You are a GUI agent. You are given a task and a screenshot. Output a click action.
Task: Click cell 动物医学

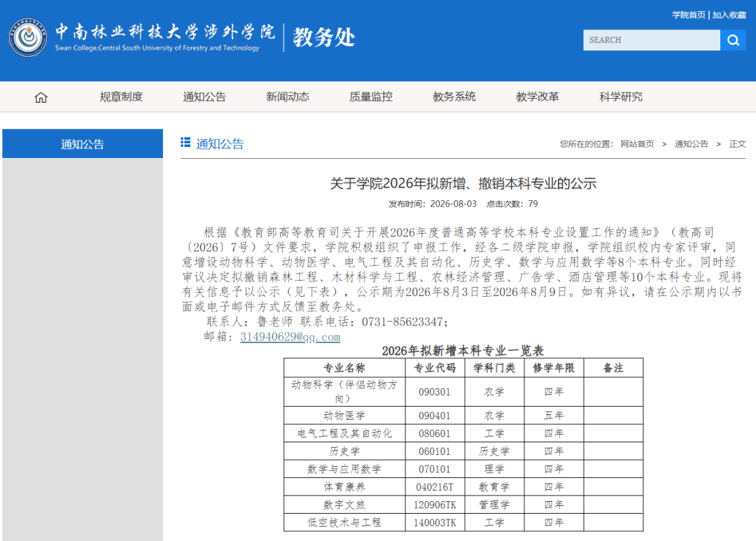[344, 415]
